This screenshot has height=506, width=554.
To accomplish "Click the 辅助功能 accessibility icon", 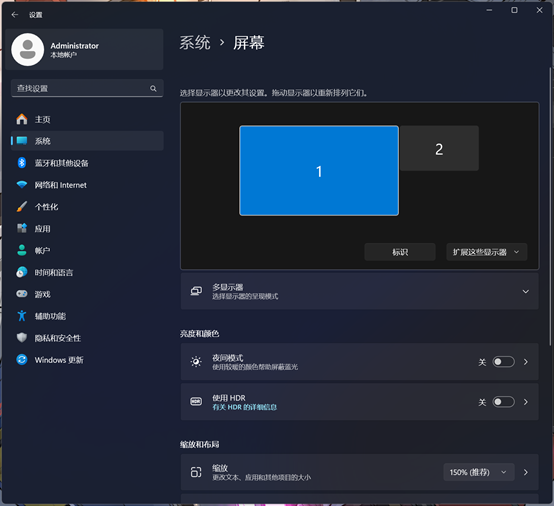I will (22, 316).
